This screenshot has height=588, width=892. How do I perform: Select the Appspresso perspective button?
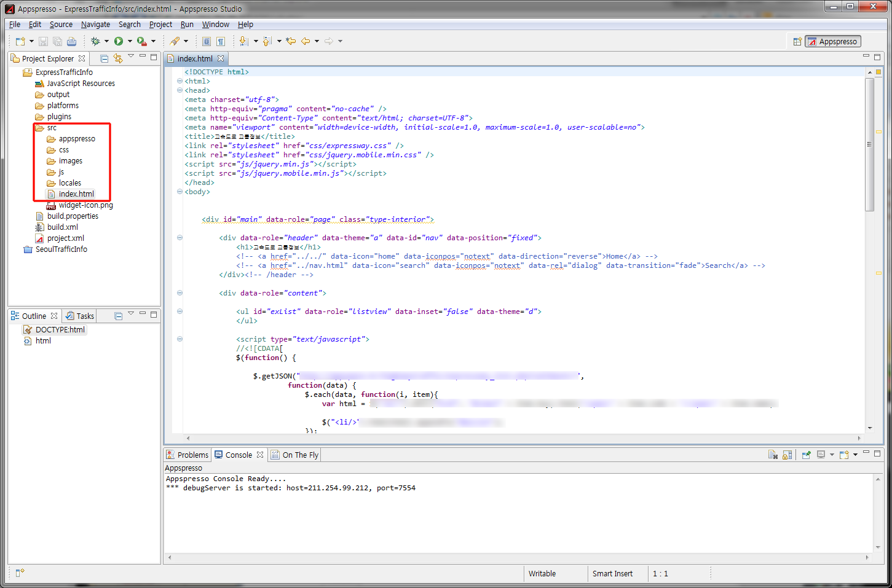coord(833,41)
